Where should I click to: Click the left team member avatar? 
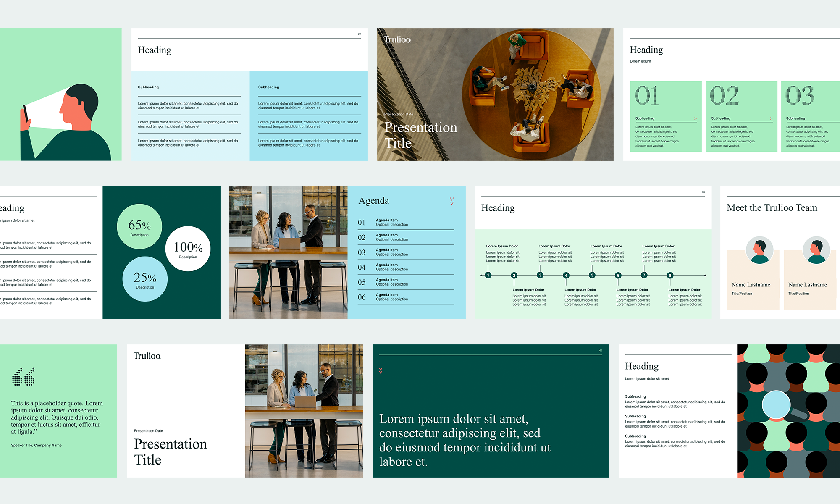point(759,250)
